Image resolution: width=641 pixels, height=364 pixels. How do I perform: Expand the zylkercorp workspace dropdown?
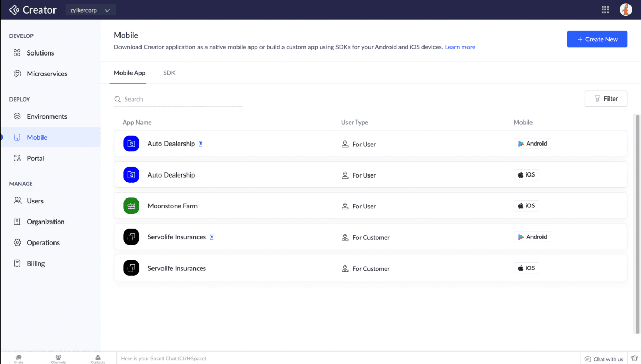pyautogui.click(x=90, y=10)
